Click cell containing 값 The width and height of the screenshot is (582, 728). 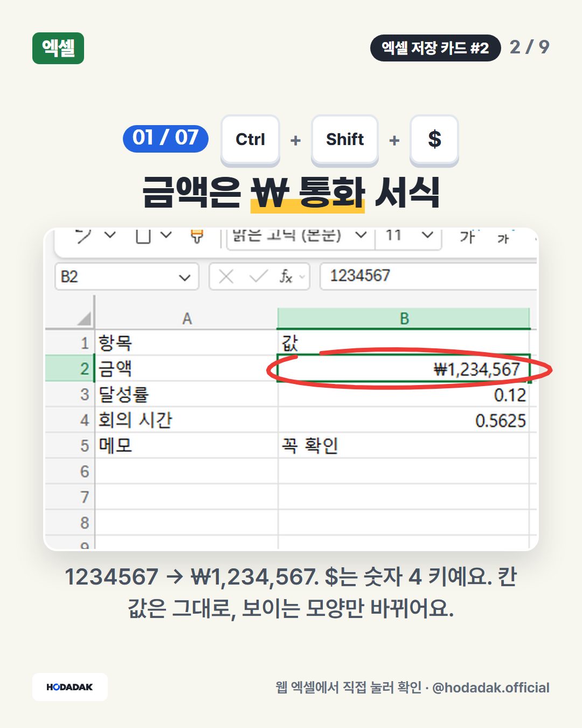[404, 343]
